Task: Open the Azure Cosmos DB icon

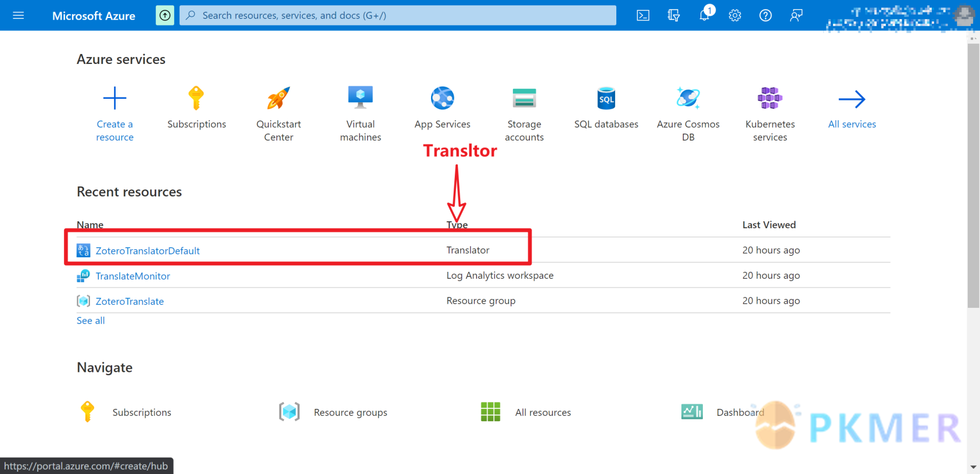Action: coord(688,98)
